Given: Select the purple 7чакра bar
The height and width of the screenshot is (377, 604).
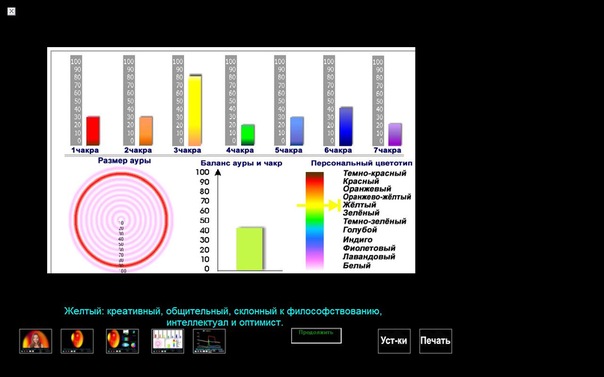Looking at the screenshot, I should click(x=395, y=134).
